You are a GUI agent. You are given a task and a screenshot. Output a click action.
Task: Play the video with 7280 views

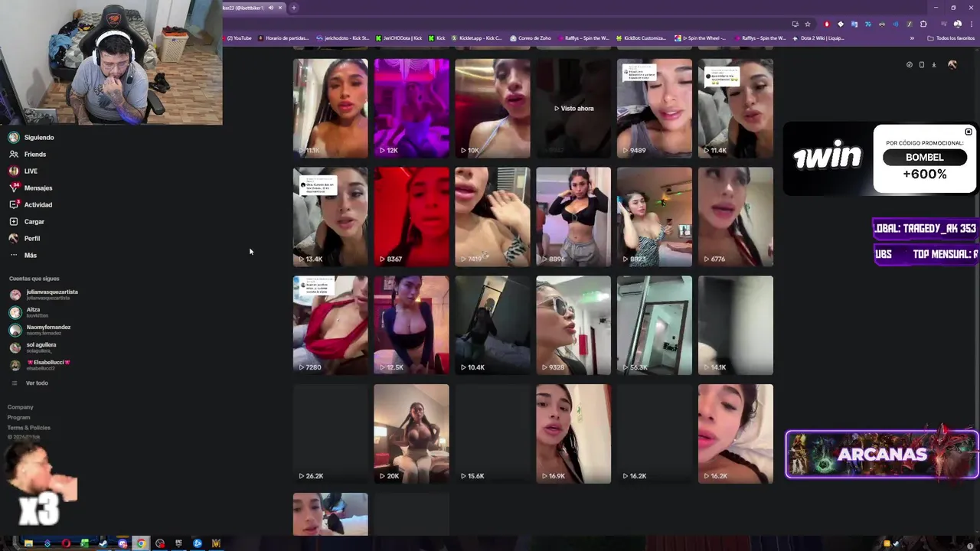click(330, 326)
